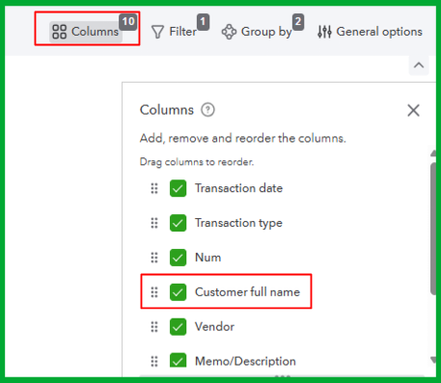Click the Num label text
This screenshot has height=383, width=441.
pos(208,258)
